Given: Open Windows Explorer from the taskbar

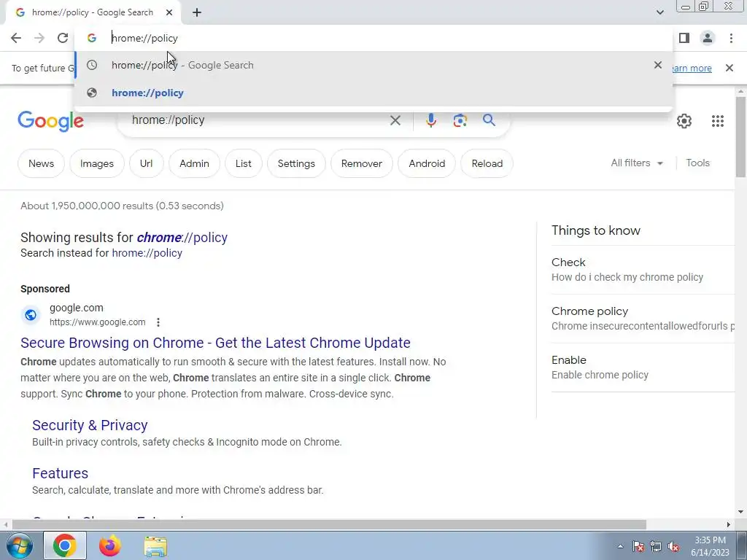Looking at the screenshot, I should tap(155, 547).
